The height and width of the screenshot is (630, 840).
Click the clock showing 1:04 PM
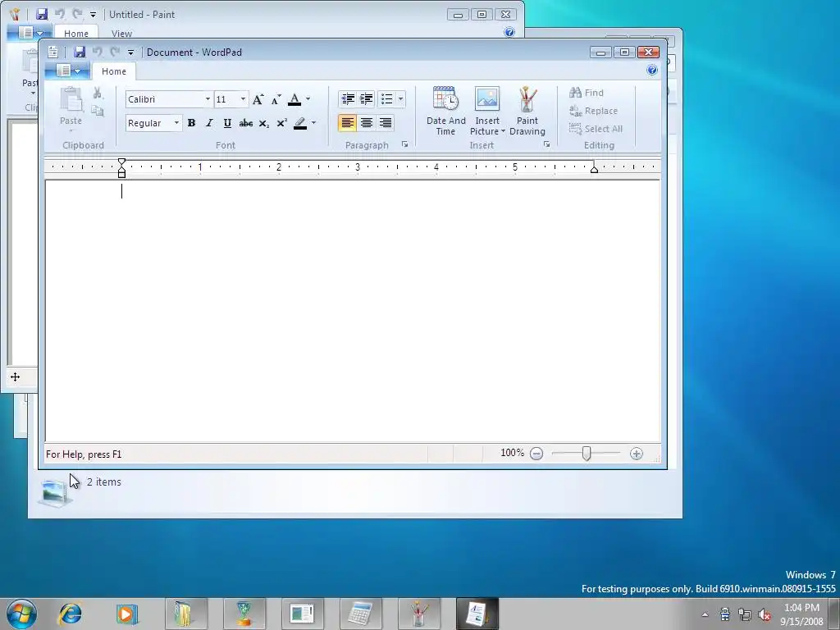[x=801, y=608]
